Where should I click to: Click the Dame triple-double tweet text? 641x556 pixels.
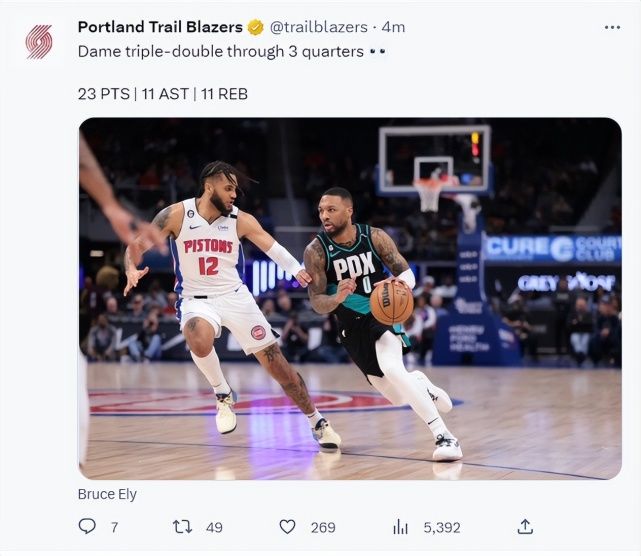click(x=220, y=51)
